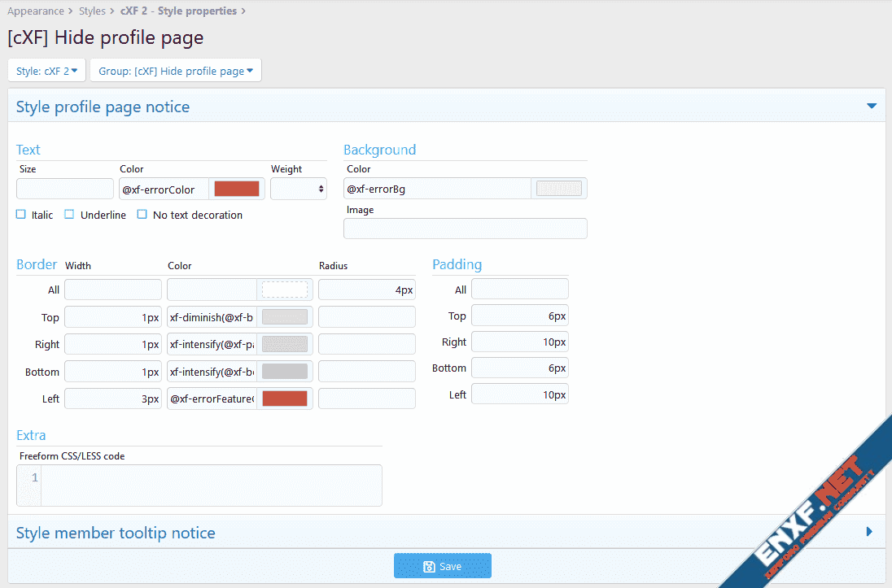Click the background Image input field
The image size is (892, 588).
pyautogui.click(x=465, y=229)
